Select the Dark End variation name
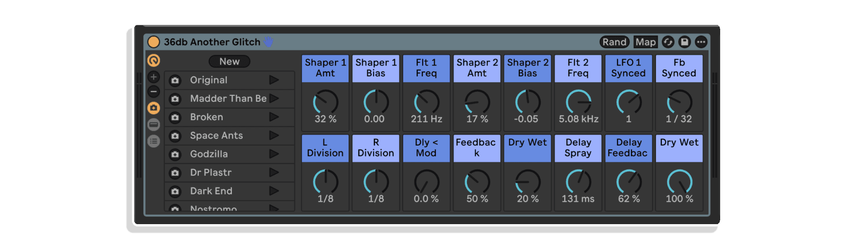Image resolution: width=868 pixels, height=249 pixels. click(211, 191)
